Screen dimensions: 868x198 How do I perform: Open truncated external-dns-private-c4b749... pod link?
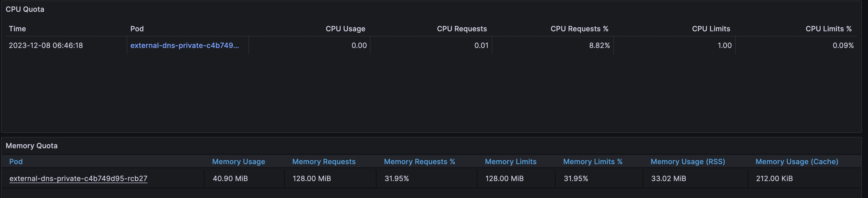[x=185, y=45]
